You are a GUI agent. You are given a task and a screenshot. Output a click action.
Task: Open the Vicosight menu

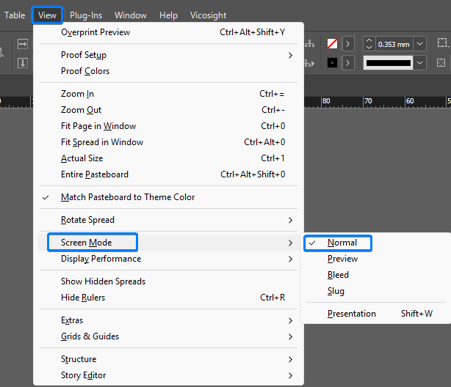(x=208, y=15)
